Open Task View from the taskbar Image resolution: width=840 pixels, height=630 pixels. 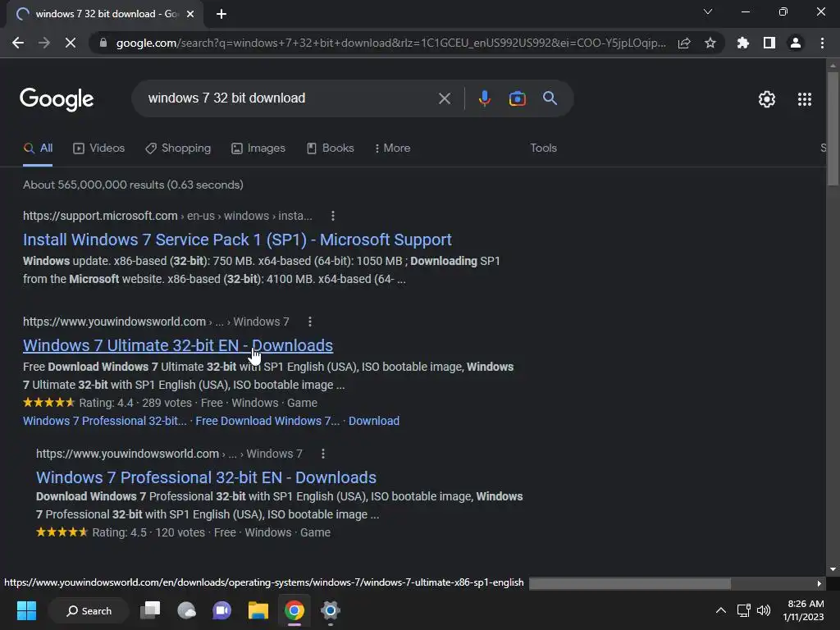pyautogui.click(x=150, y=610)
